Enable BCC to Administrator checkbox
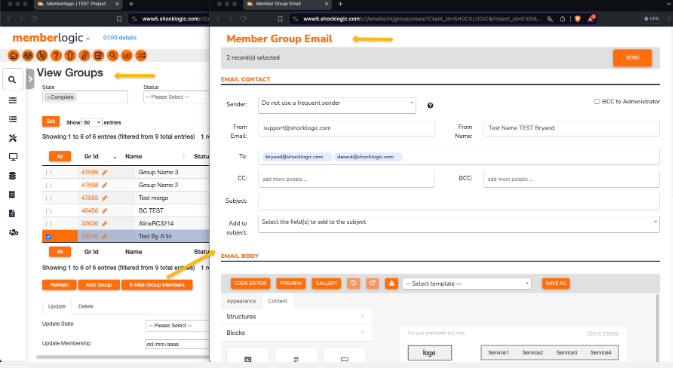Screen dimensions: 673x368 597,101
